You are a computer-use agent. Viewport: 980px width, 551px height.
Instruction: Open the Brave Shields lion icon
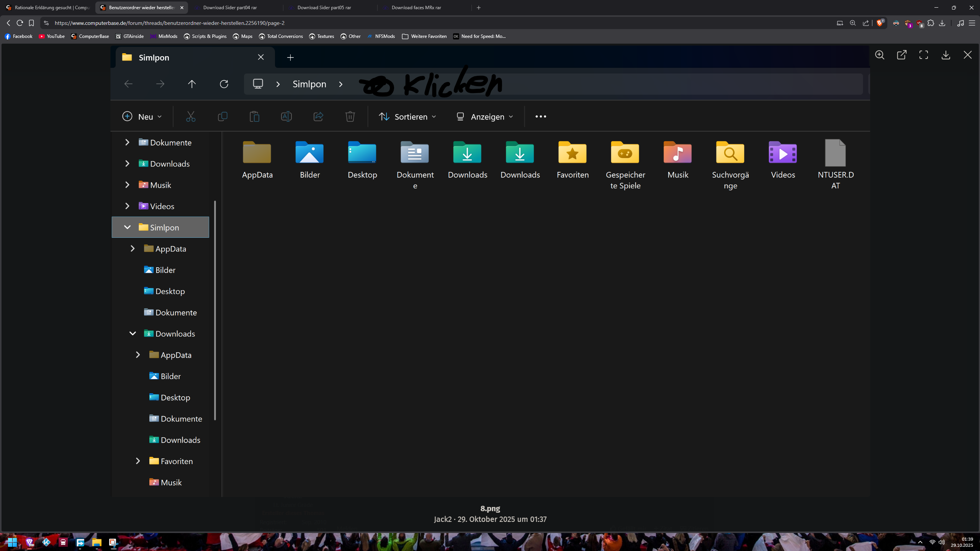coord(880,23)
